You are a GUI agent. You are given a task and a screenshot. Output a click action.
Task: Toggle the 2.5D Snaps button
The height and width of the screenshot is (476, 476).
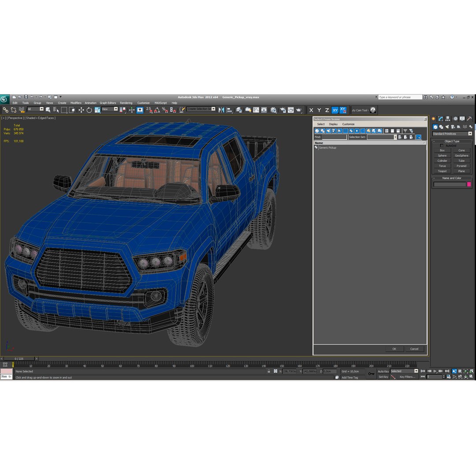pyautogui.click(x=149, y=110)
